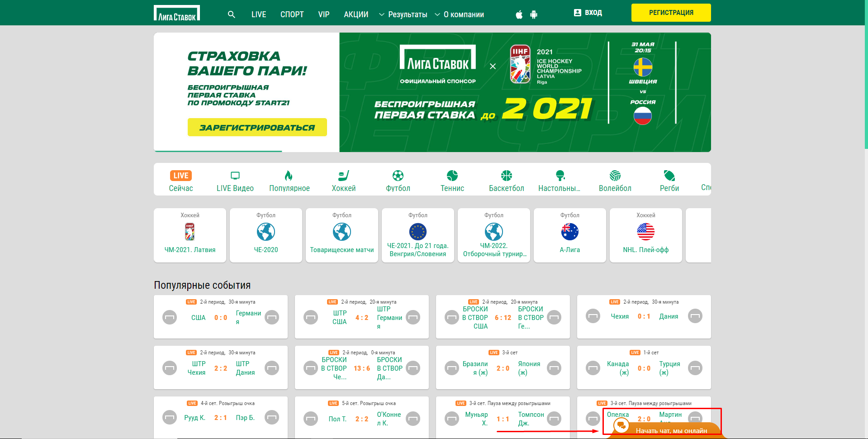Open the NHL. Плей-офф tile

click(646, 235)
